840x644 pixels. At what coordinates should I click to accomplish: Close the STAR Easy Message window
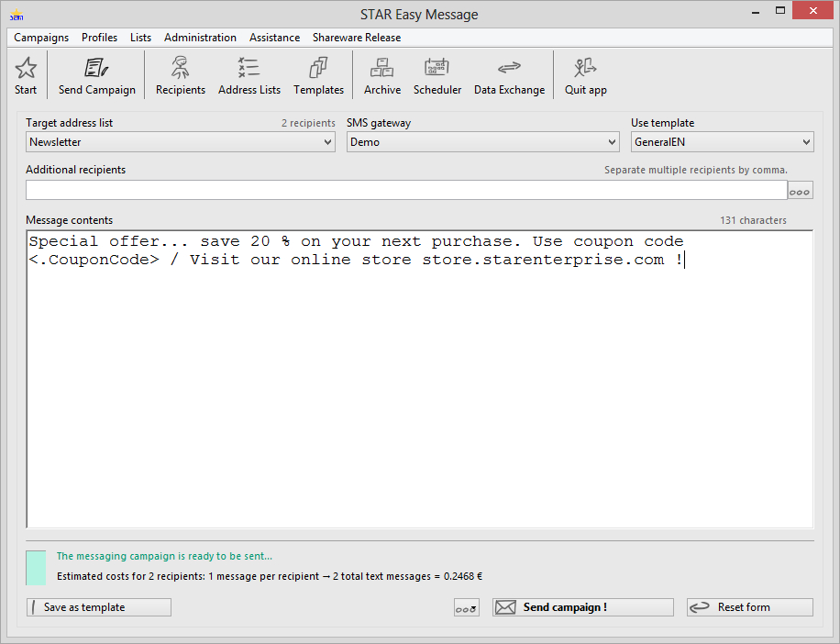[x=812, y=11]
